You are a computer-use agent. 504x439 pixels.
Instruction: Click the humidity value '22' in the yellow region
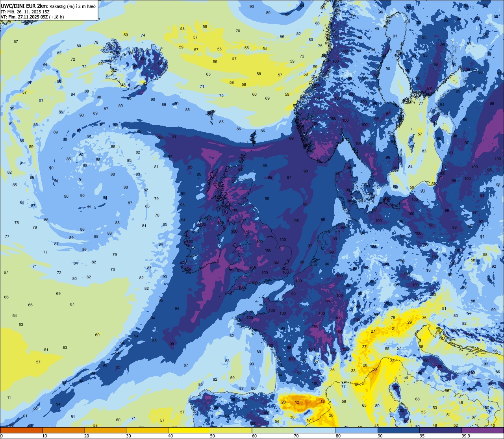[375, 370]
